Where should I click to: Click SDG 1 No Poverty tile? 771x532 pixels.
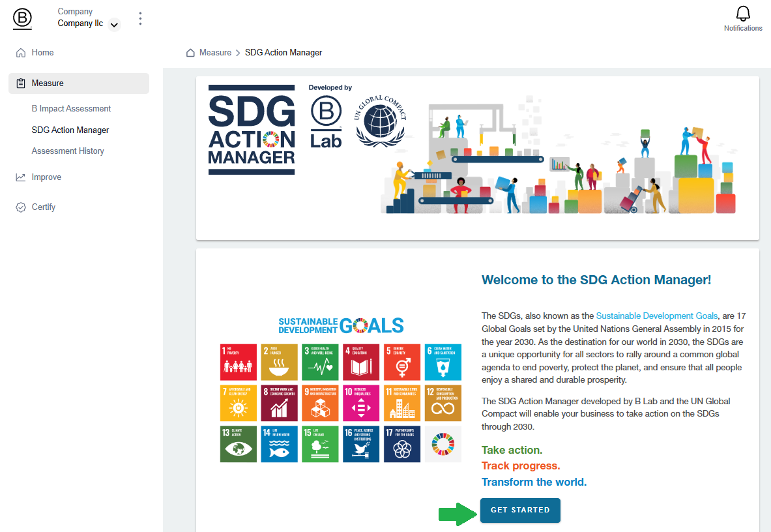pyautogui.click(x=239, y=362)
